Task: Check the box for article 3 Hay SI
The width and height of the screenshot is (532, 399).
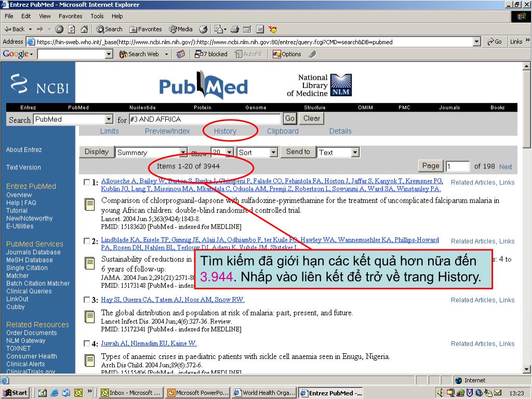Action: 87,300
